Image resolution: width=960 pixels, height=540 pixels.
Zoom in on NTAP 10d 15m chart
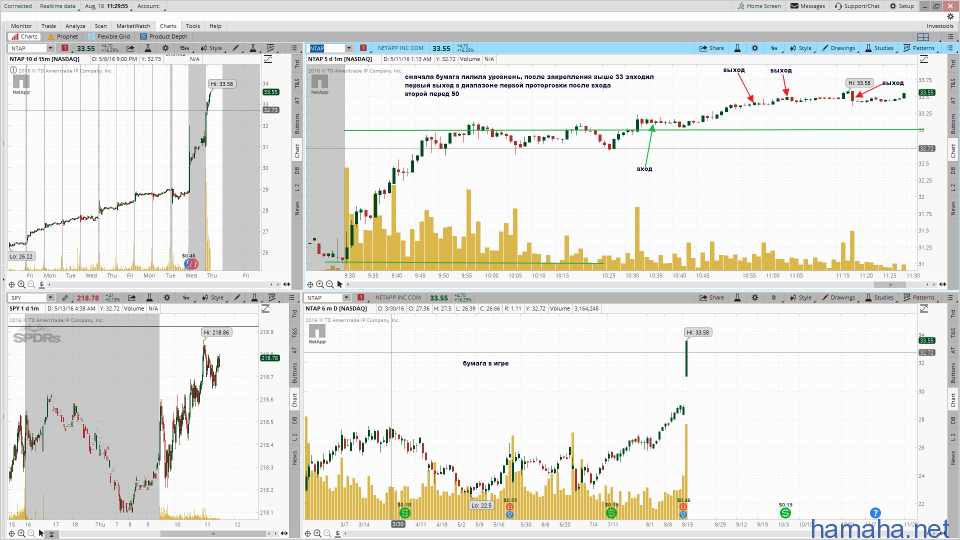[x=21, y=285]
